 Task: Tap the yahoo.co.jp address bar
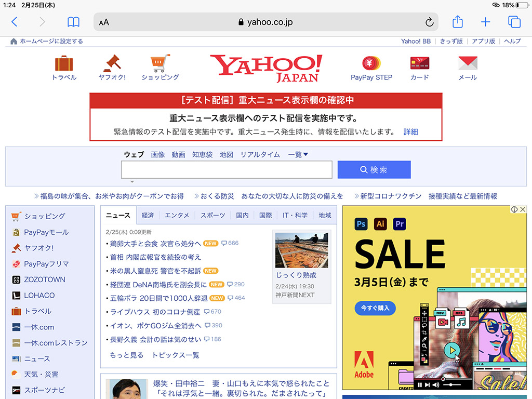coord(265,22)
